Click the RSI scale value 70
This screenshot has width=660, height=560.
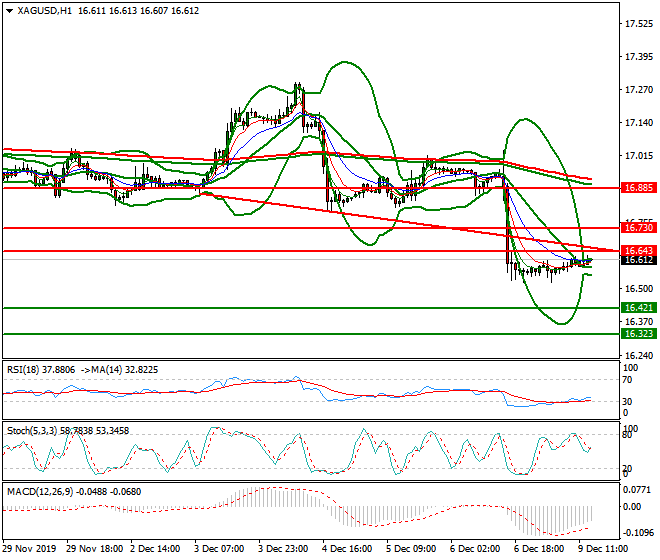coord(627,380)
